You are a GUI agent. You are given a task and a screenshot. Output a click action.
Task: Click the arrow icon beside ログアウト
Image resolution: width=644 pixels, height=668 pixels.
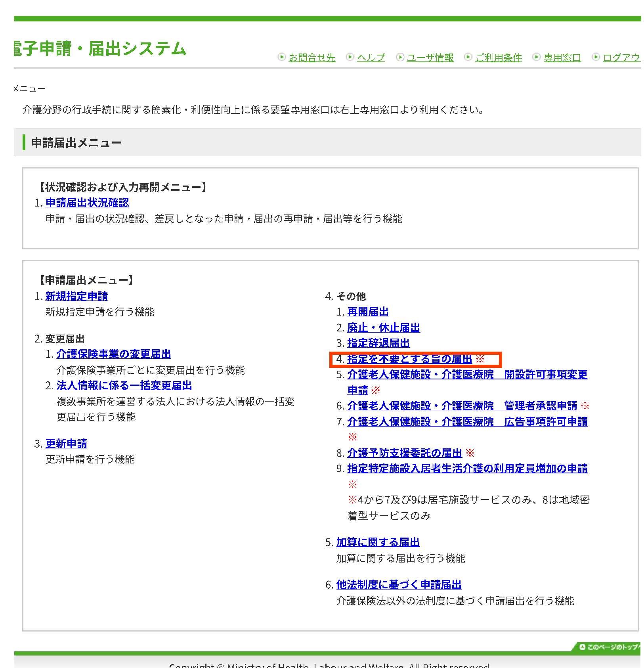(x=596, y=57)
